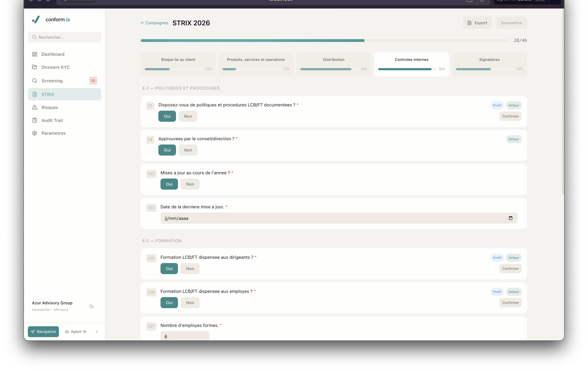The image size is (588, 372).
Task: Click the Dossiers KYC folder icon
Action: [x=35, y=67]
